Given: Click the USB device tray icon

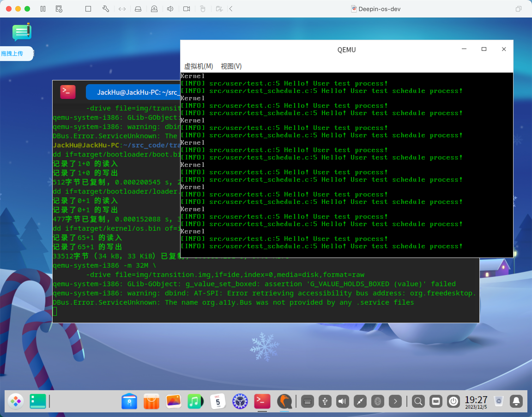Looking at the screenshot, I should coord(325,401).
